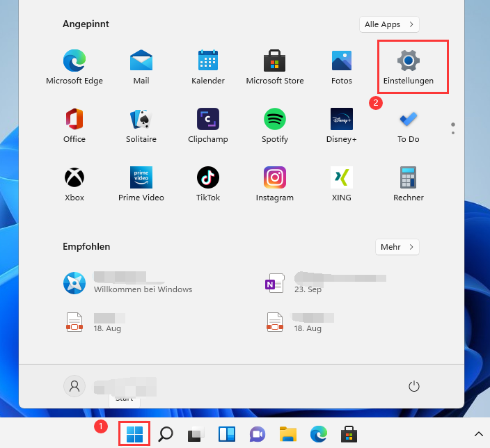Open taskbar Search magnifier

[166, 434]
